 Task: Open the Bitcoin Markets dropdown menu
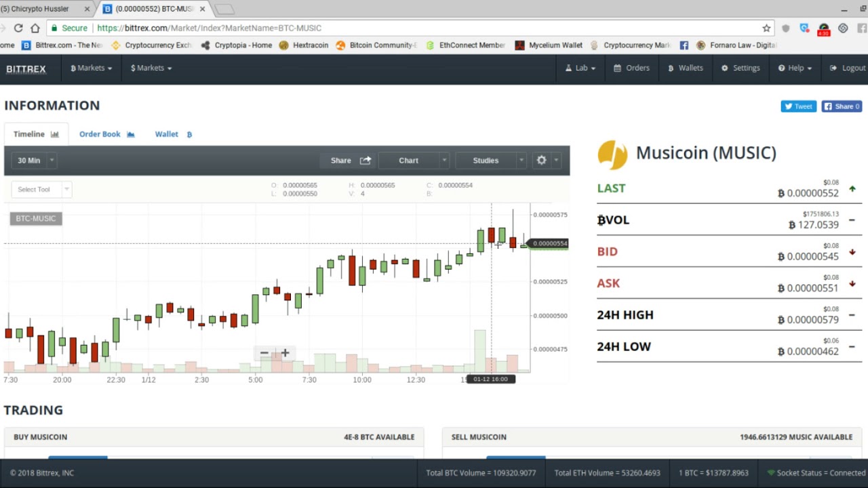coord(91,68)
